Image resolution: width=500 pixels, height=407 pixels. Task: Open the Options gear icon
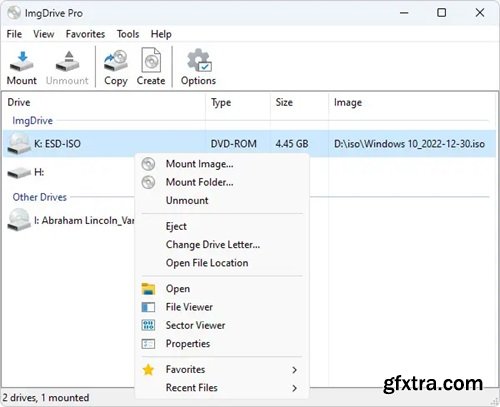(199, 60)
